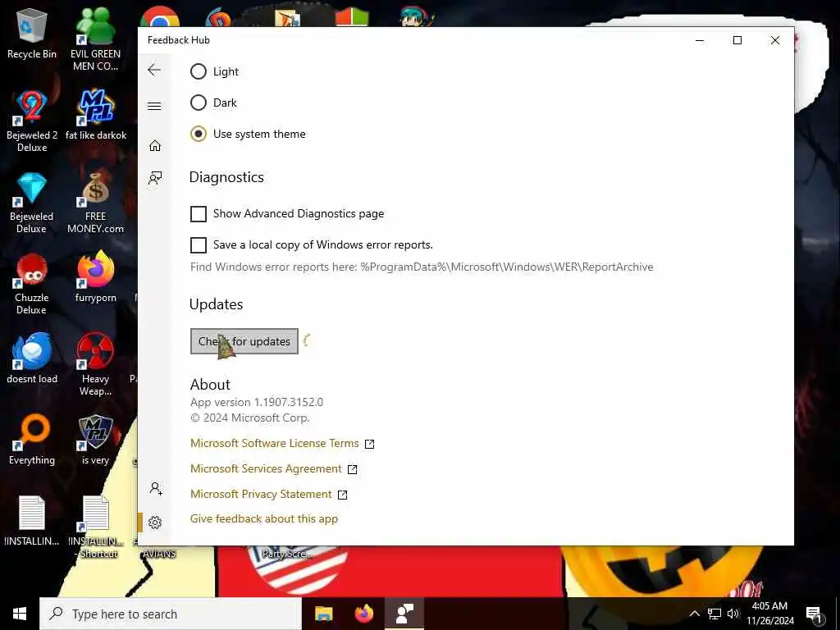Select the Dark theme radio button

[199, 103]
